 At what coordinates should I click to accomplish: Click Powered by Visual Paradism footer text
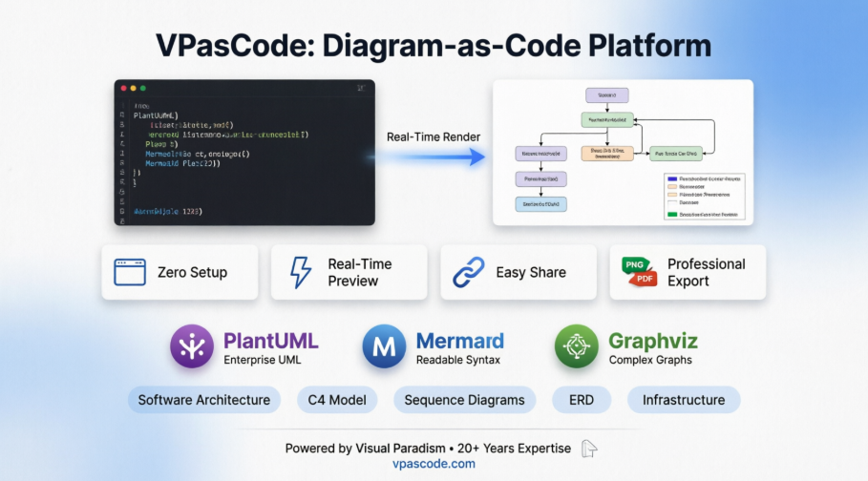366,449
